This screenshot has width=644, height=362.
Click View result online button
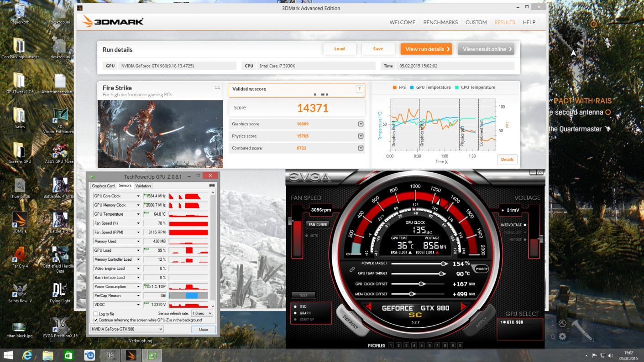[x=486, y=49]
